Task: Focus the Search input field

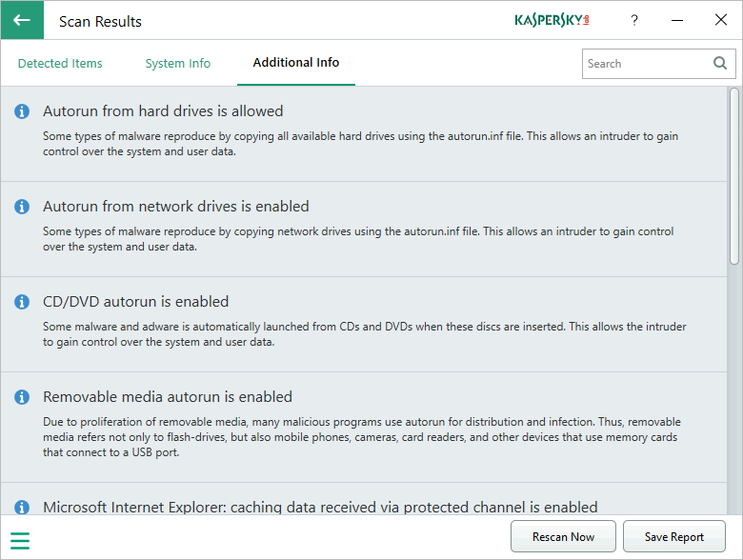Action: pos(647,64)
